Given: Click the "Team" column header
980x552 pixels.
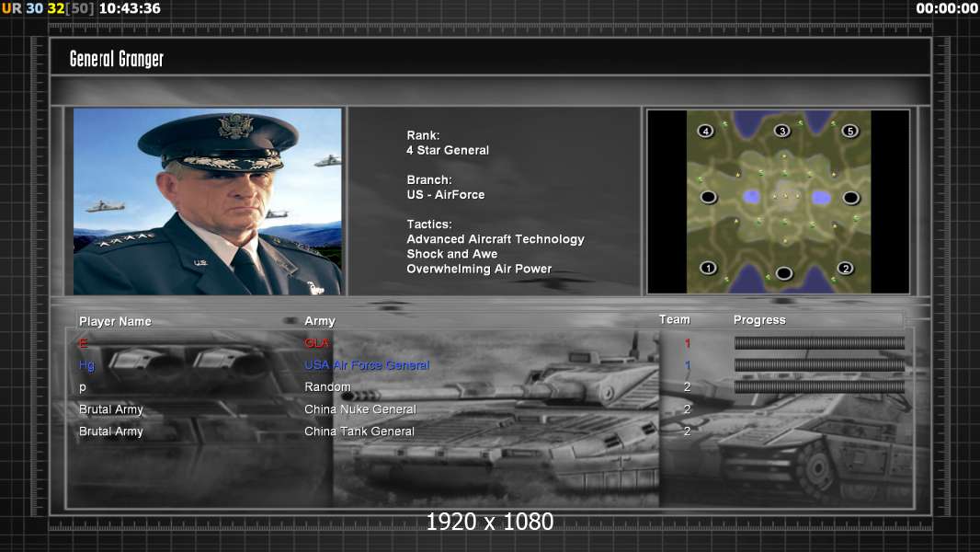Looking at the screenshot, I should [675, 319].
